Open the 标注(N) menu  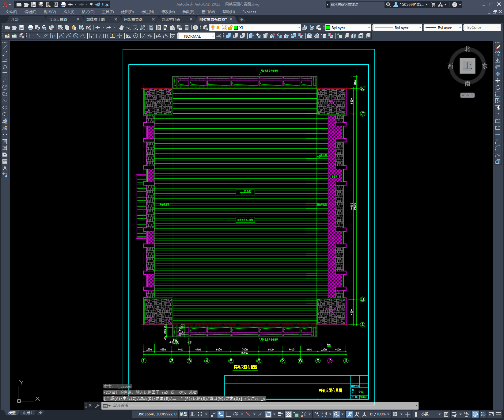(x=148, y=12)
